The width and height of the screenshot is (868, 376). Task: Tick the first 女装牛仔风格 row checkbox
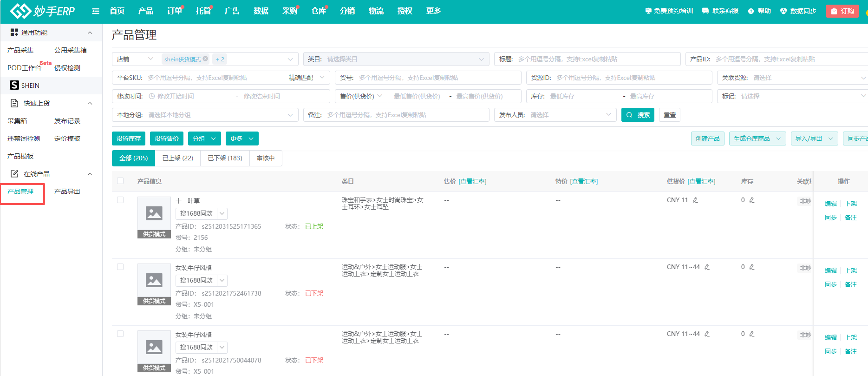click(x=120, y=267)
